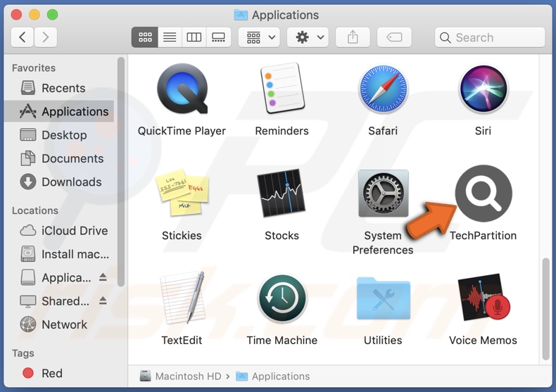The width and height of the screenshot is (556, 392).
Task: Go back with the left chevron button
Action: (23, 37)
